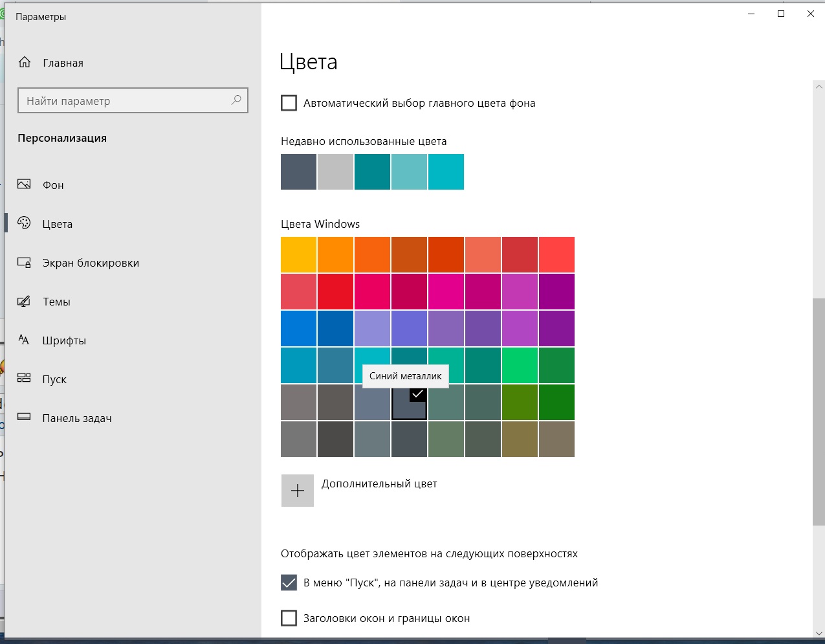Open the Темы settings page
825x644 pixels.
point(56,302)
